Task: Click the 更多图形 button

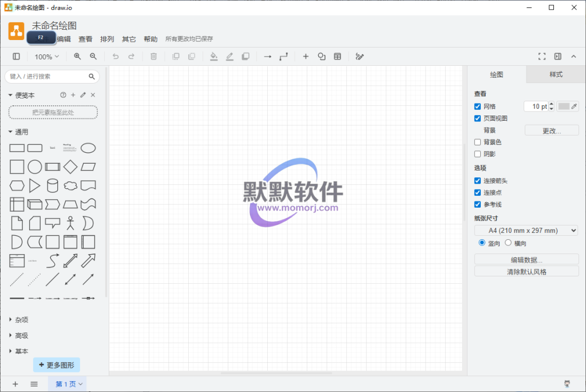Action: [x=57, y=365]
